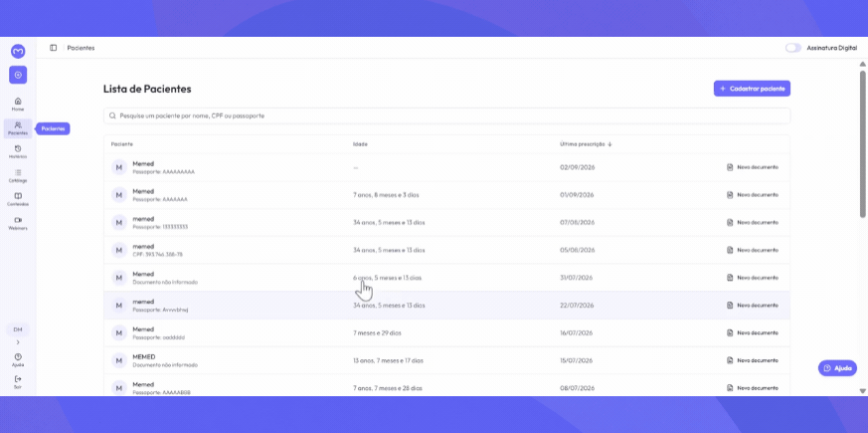Click the Paciente column header
The height and width of the screenshot is (433, 868).
(x=121, y=144)
